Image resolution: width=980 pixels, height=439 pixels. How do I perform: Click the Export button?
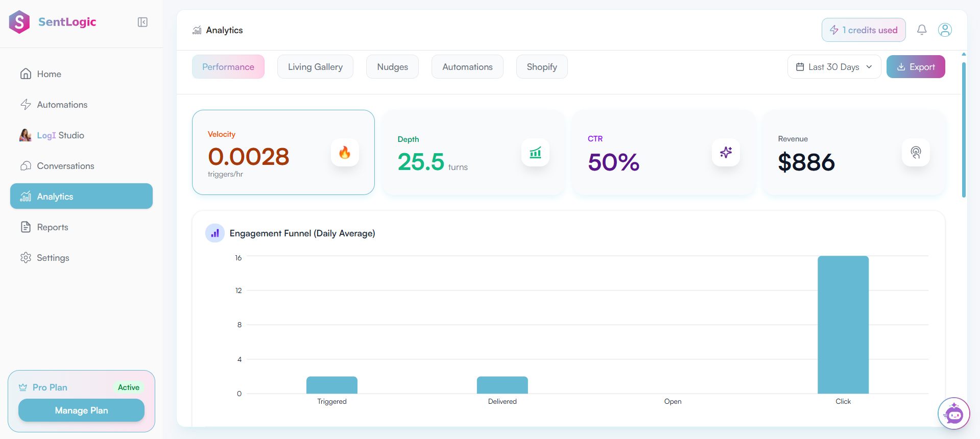pos(916,67)
